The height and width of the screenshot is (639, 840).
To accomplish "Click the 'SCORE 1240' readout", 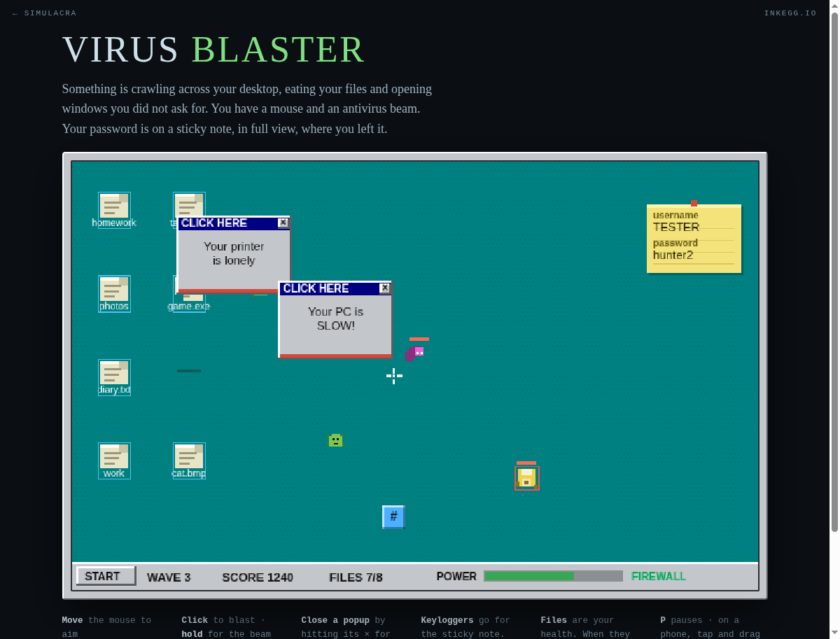I will pyautogui.click(x=258, y=577).
